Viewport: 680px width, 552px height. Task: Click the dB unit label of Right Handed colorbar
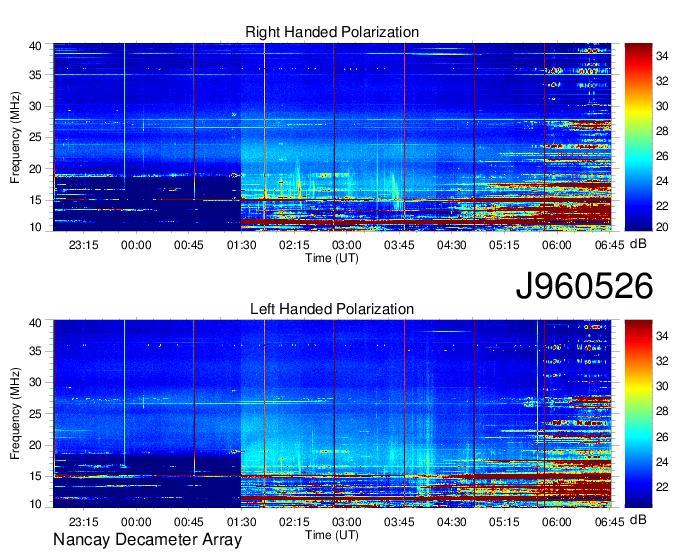[638, 244]
